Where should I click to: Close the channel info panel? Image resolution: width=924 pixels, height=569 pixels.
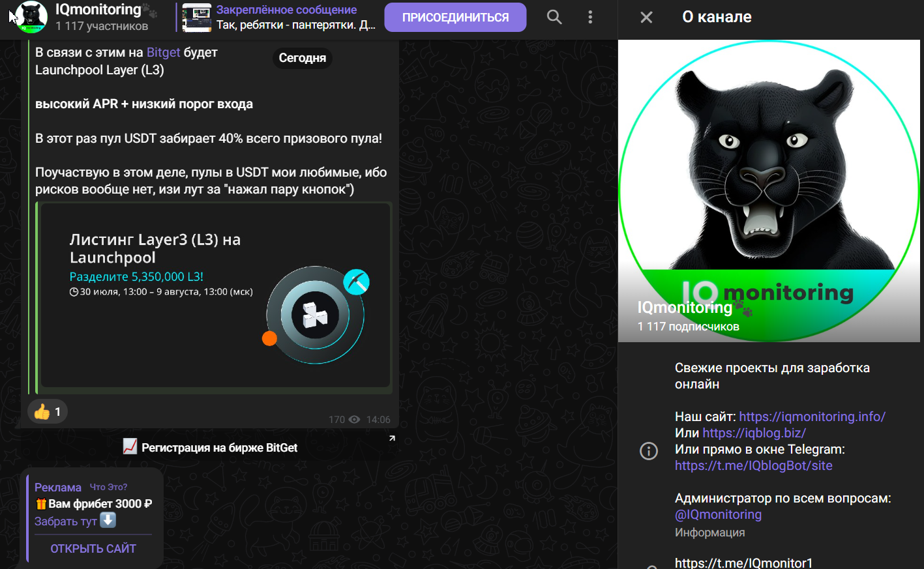(x=646, y=17)
